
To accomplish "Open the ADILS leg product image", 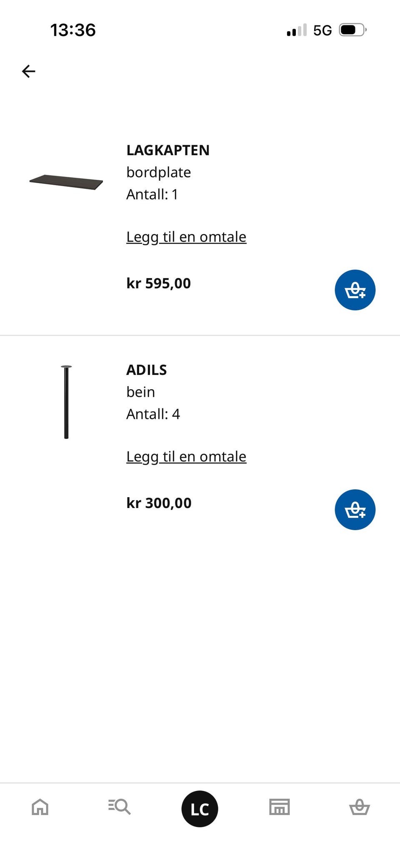I will (x=66, y=402).
